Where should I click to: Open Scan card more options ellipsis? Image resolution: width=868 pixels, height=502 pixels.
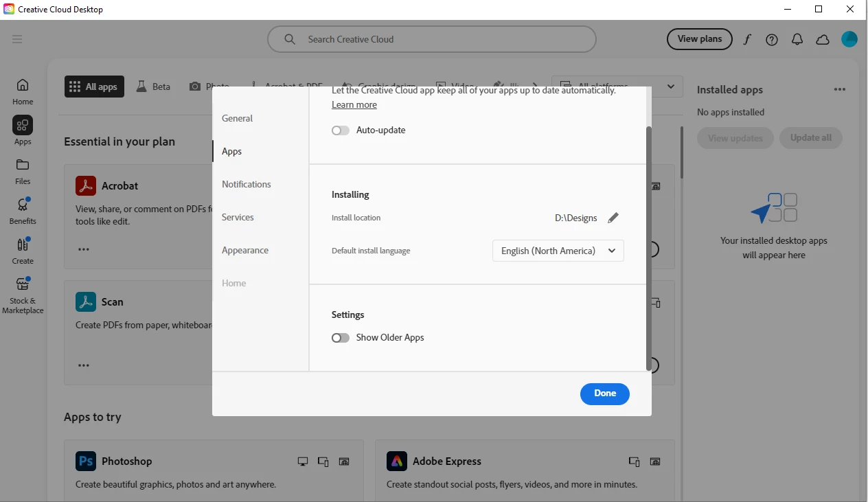click(x=84, y=365)
